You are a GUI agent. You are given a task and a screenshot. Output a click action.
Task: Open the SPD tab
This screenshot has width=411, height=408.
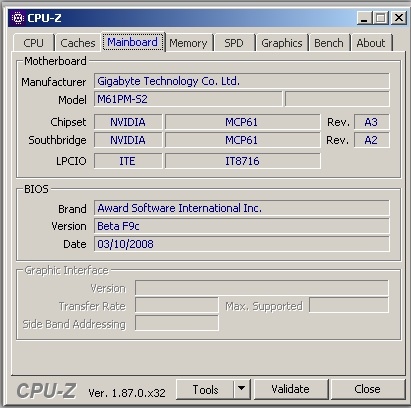pos(234,43)
